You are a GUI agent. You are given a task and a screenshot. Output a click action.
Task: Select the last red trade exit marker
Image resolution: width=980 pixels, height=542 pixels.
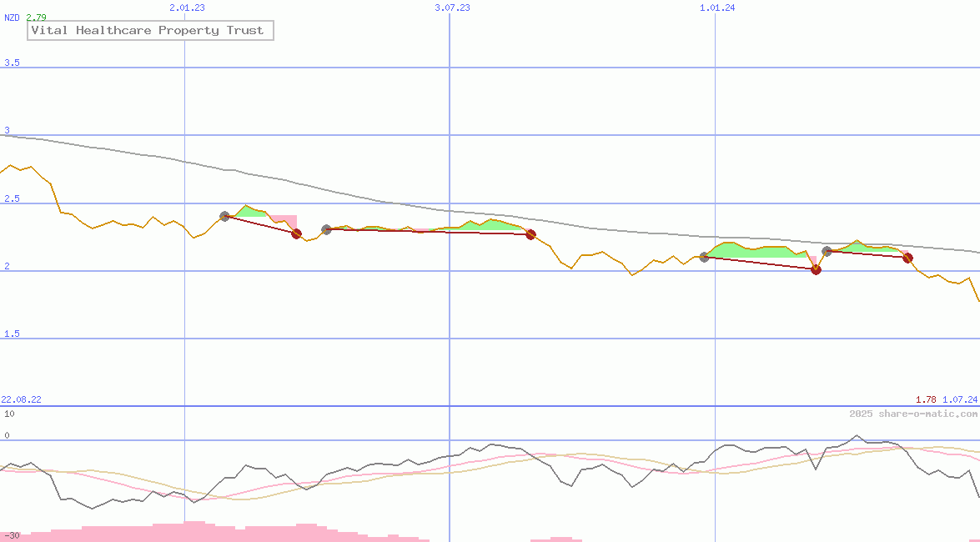[908, 258]
